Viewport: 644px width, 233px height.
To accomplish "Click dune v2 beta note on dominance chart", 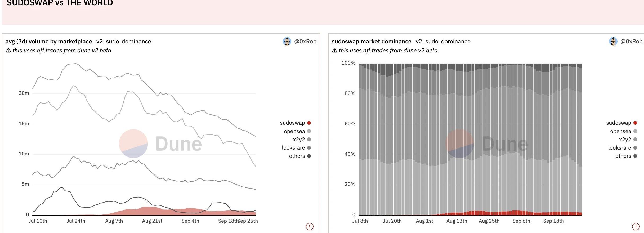I will click(385, 50).
